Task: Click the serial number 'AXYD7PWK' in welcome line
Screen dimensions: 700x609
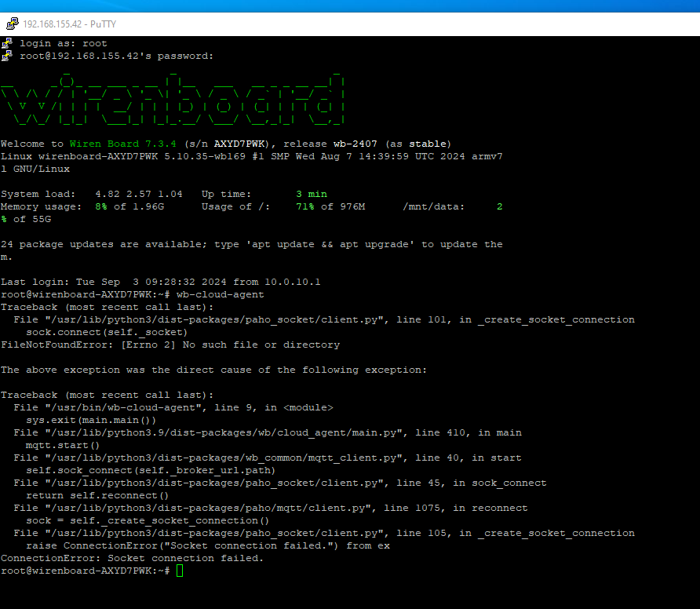Action: [239, 144]
